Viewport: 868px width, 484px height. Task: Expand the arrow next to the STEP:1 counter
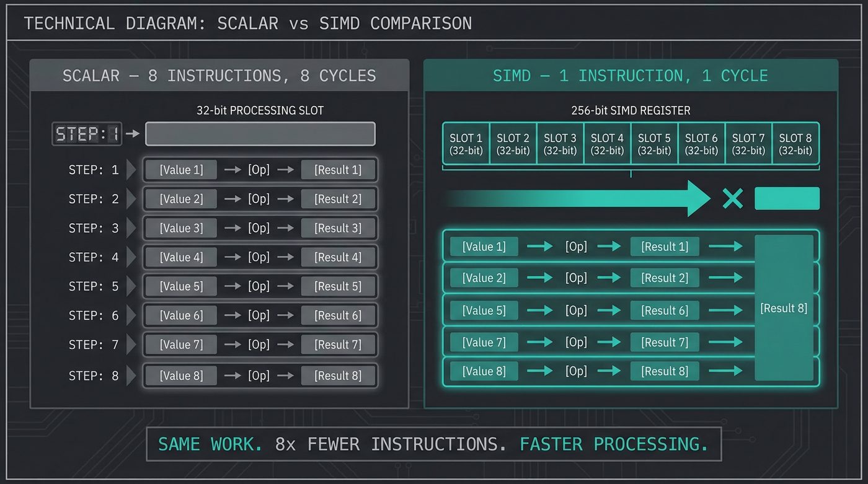(x=132, y=133)
